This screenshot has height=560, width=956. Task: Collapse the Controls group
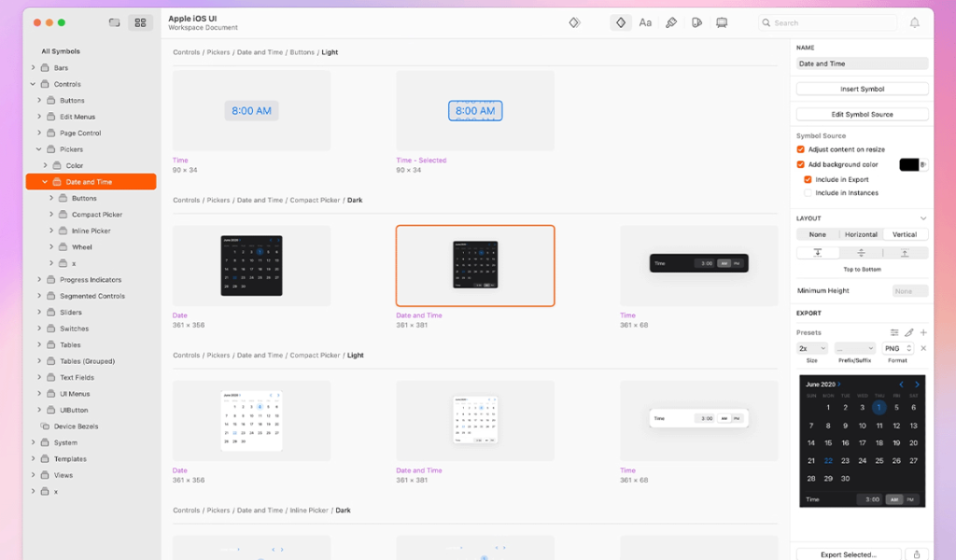click(x=33, y=84)
